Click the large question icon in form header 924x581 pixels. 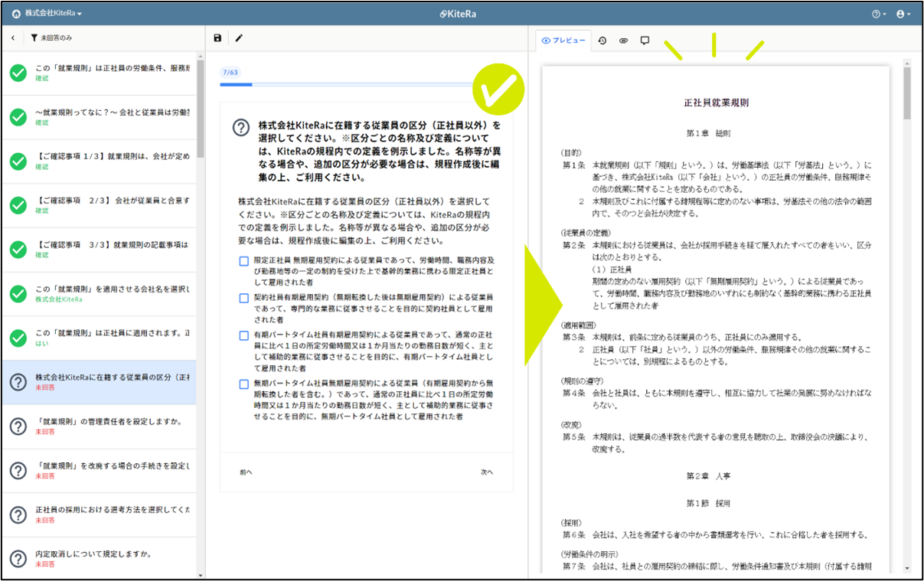[x=240, y=128]
